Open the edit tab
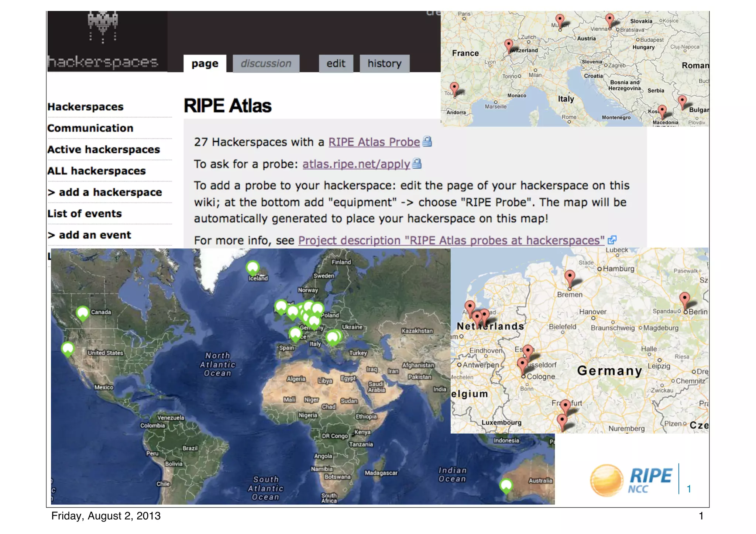Screen dimensions: 756x534 336,63
